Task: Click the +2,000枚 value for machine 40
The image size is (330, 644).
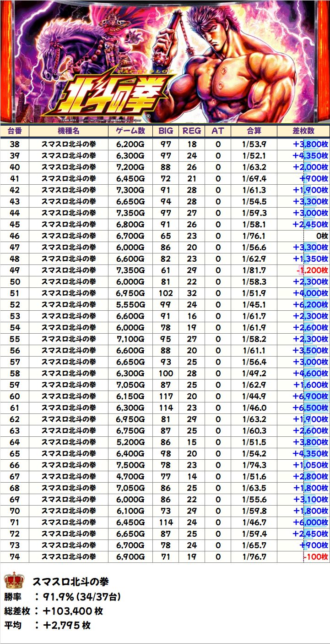Action: coord(311,167)
